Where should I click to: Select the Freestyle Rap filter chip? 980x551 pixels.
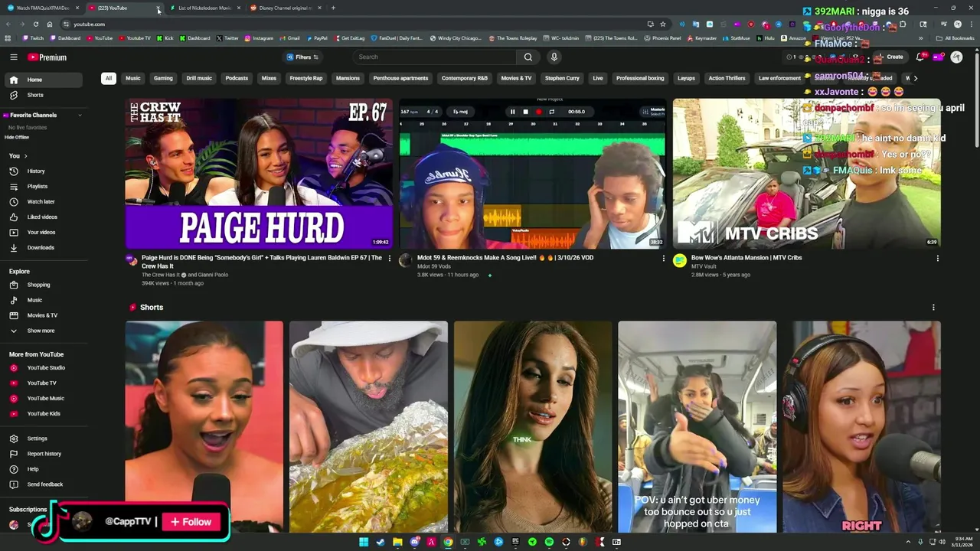click(x=306, y=78)
